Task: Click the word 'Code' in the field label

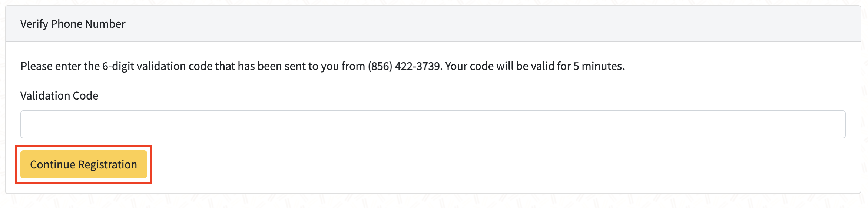Action: pyautogui.click(x=86, y=96)
